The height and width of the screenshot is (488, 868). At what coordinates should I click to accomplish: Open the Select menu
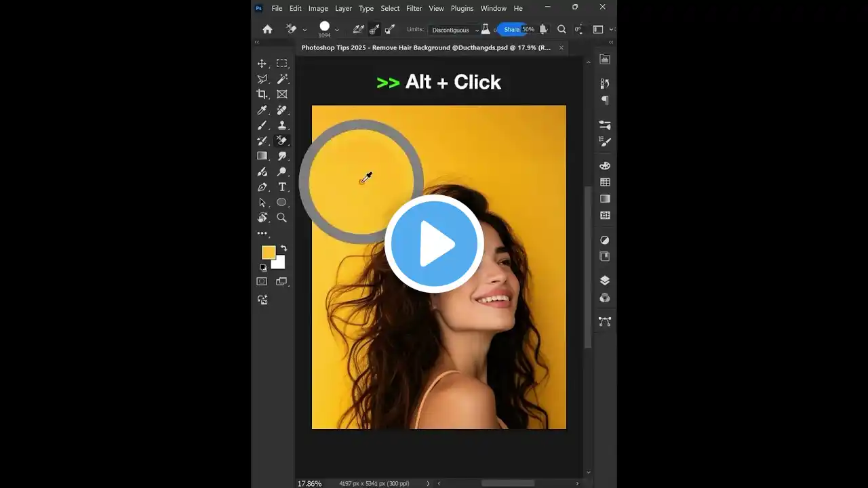tap(390, 8)
